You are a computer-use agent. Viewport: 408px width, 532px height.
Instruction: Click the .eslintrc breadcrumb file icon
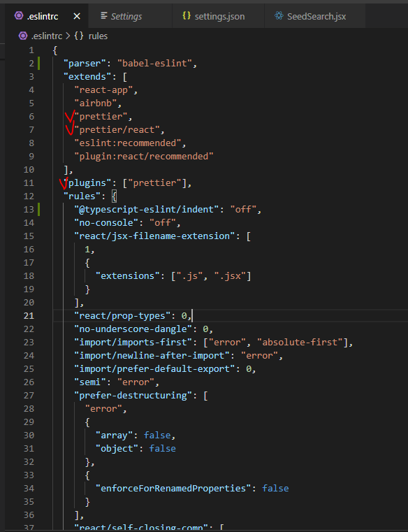(x=23, y=36)
